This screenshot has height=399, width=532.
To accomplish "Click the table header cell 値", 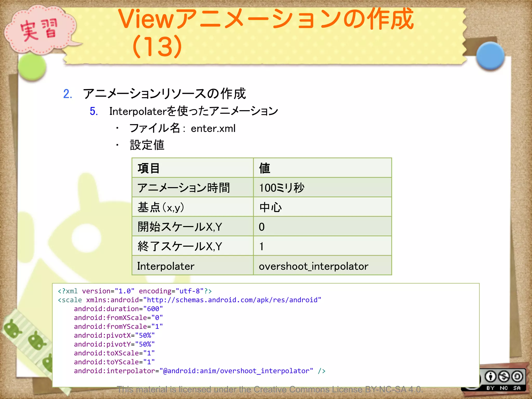I will 322,168.
